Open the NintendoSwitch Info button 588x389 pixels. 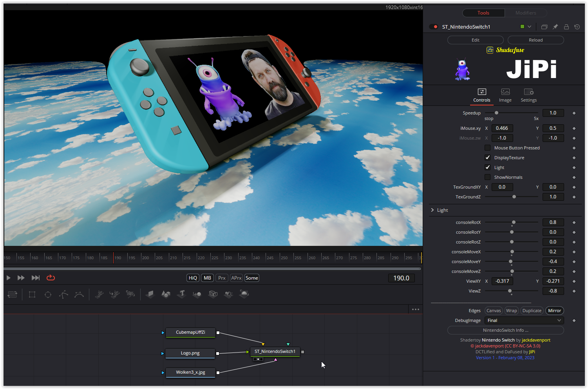[x=506, y=330]
